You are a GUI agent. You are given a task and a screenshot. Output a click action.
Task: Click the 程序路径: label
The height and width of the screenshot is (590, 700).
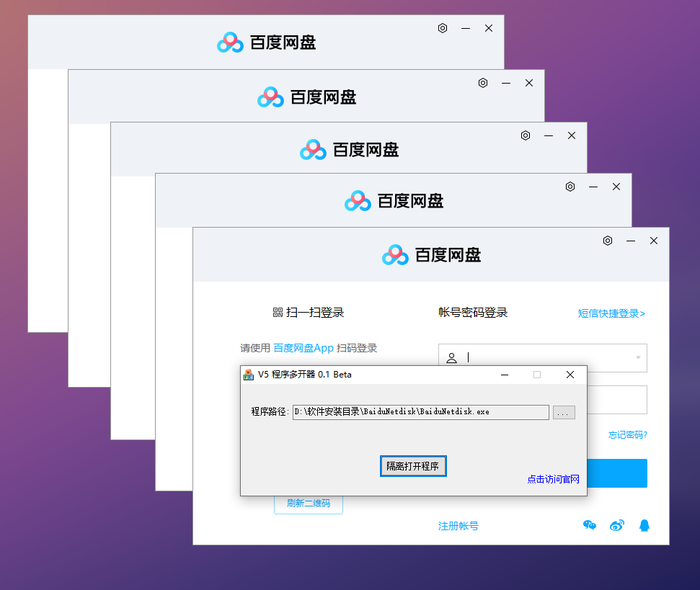click(x=270, y=411)
